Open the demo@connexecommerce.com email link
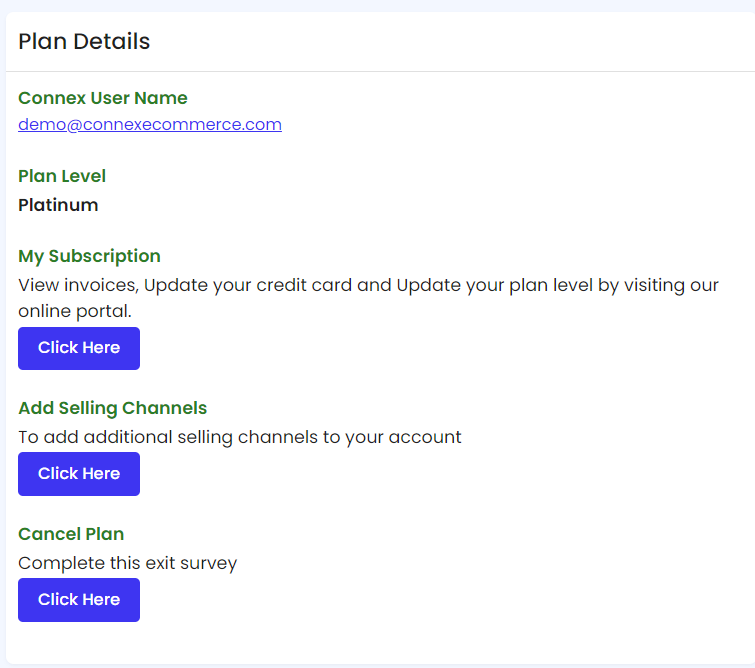The height and width of the screenshot is (668, 755). [x=150, y=124]
